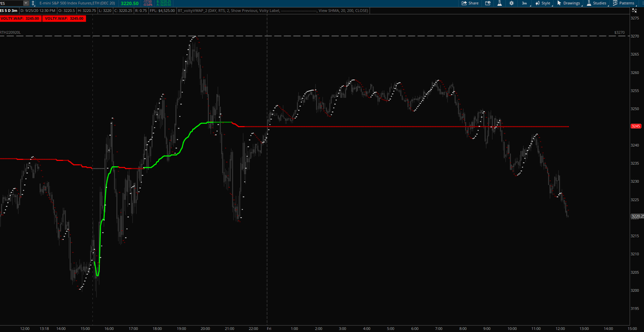Click the $3270 price level label

(x=619, y=33)
